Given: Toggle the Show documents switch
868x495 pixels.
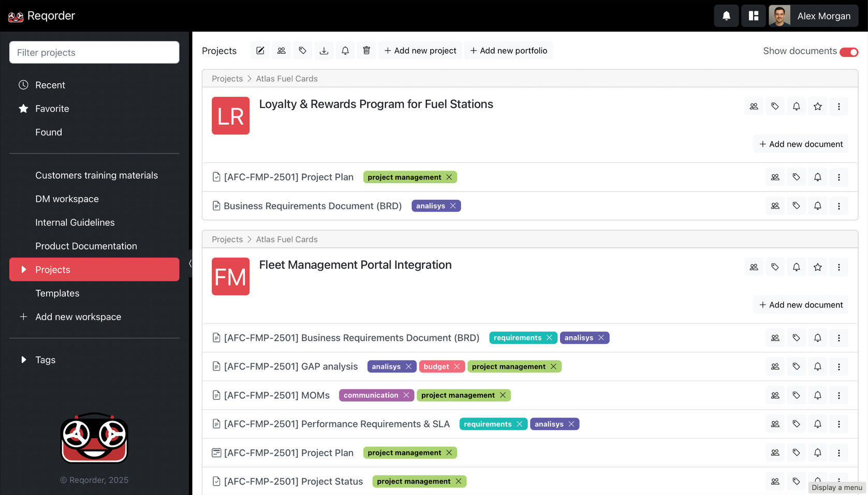Looking at the screenshot, I should coord(849,52).
